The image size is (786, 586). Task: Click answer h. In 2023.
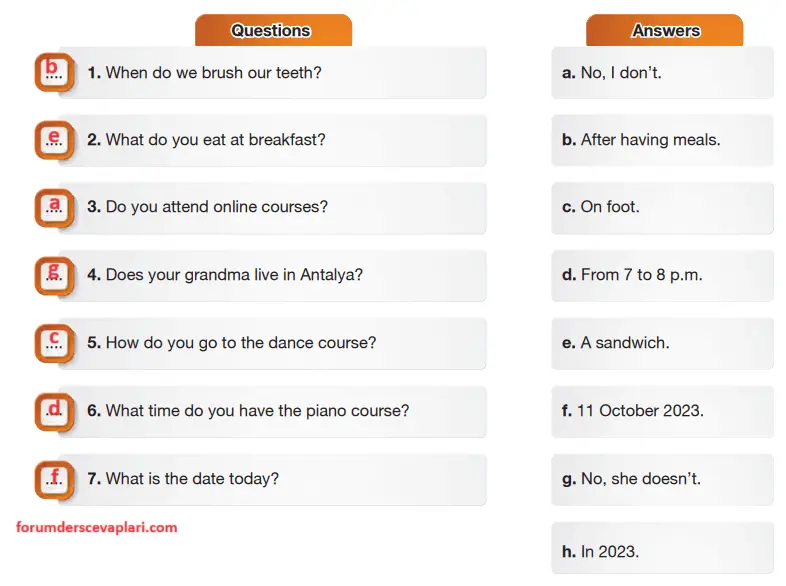pyautogui.click(x=662, y=550)
